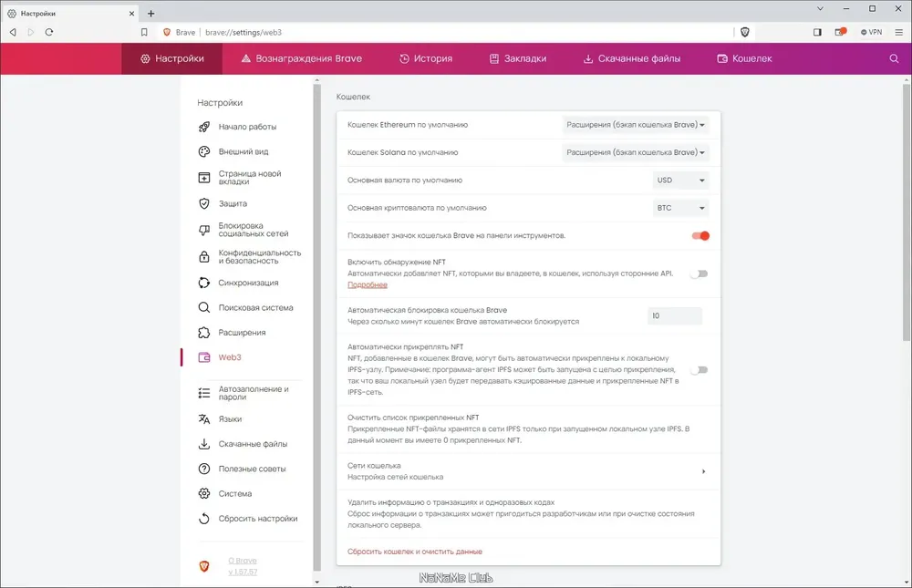
Task: Switch to the Настройки top tab
Action: pyautogui.click(x=172, y=58)
